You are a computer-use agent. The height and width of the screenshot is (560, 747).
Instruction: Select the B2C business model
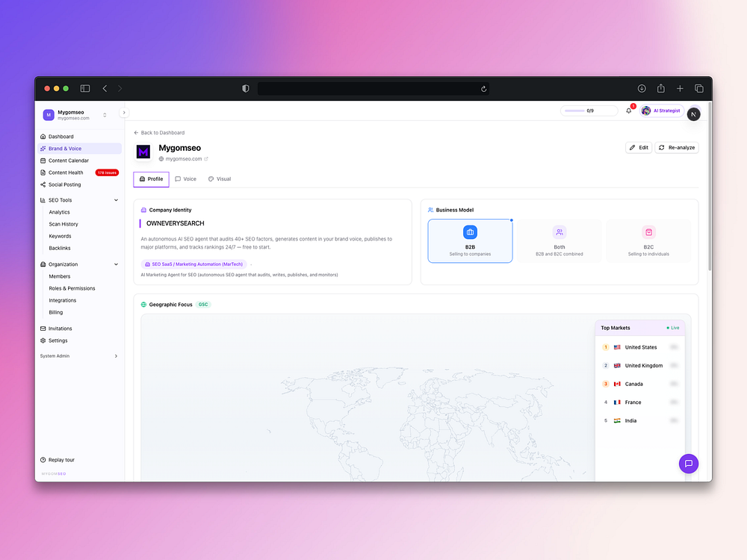click(648, 241)
